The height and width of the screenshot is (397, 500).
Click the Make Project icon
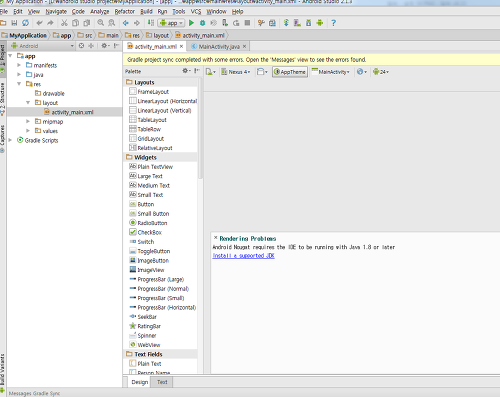151,23
